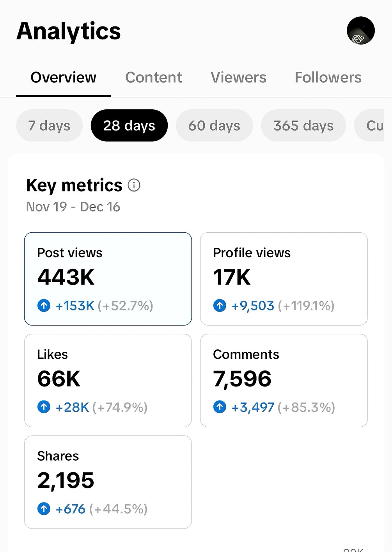Choose the 365 days range
The height and width of the screenshot is (552, 392).
303,126
